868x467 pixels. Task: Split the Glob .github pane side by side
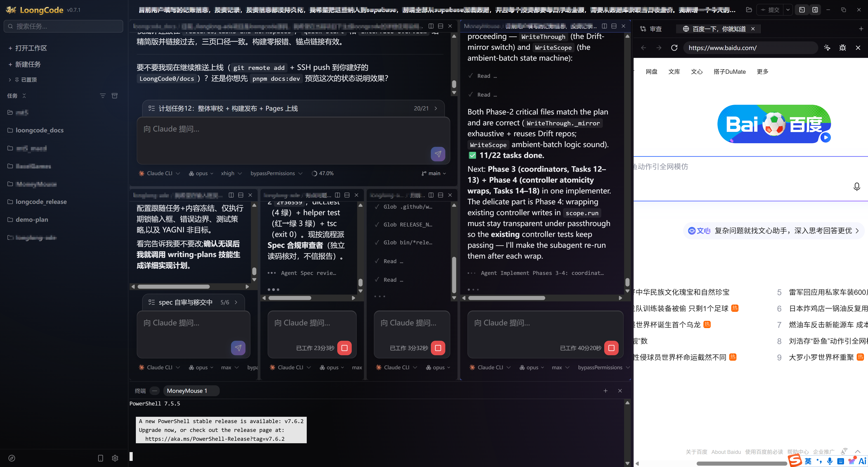[x=431, y=195]
